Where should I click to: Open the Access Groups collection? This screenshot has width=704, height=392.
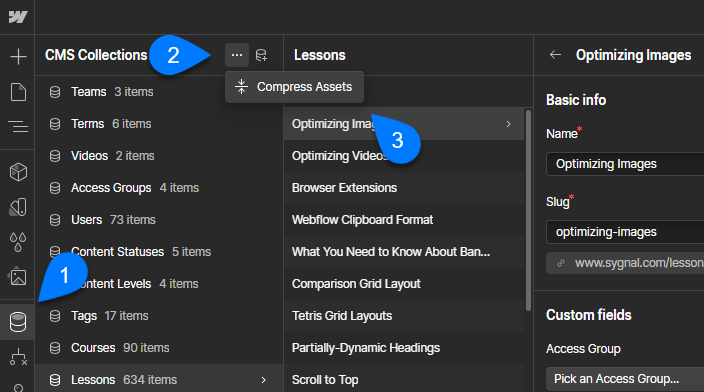point(159,188)
